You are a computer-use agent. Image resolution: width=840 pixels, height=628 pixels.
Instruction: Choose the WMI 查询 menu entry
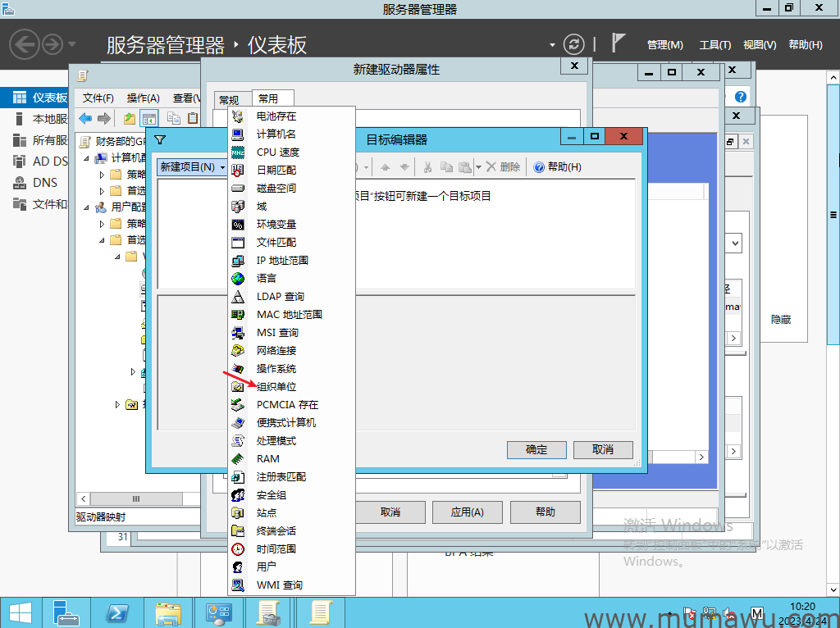coord(280,585)
